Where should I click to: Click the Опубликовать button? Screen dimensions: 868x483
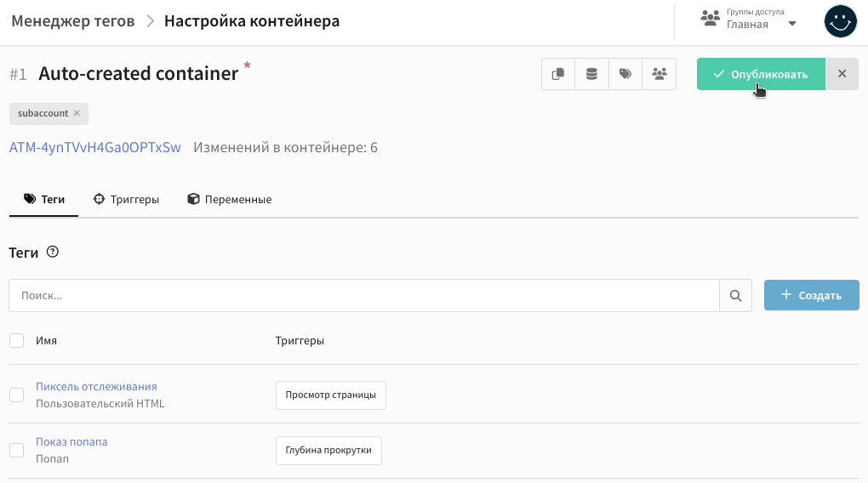[x=761, y=74]
